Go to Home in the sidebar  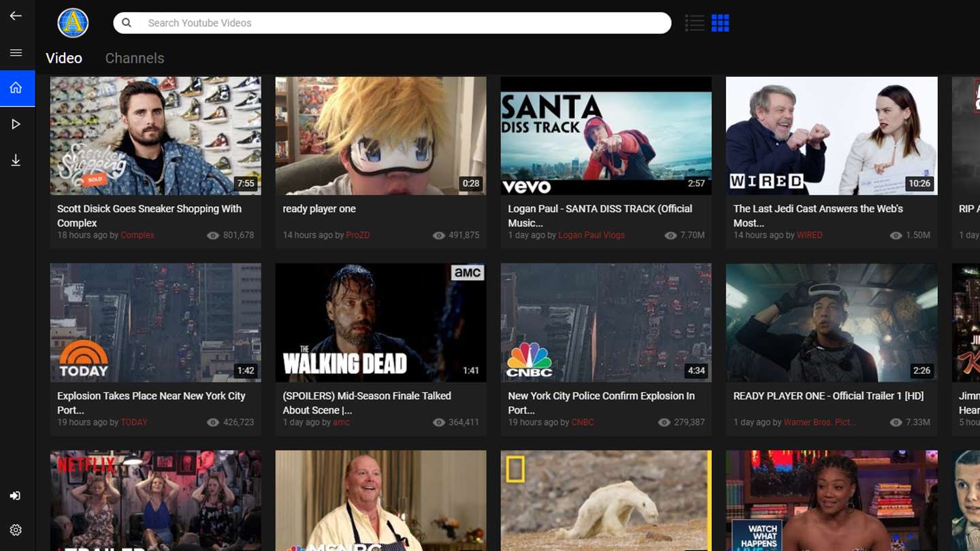17,88
